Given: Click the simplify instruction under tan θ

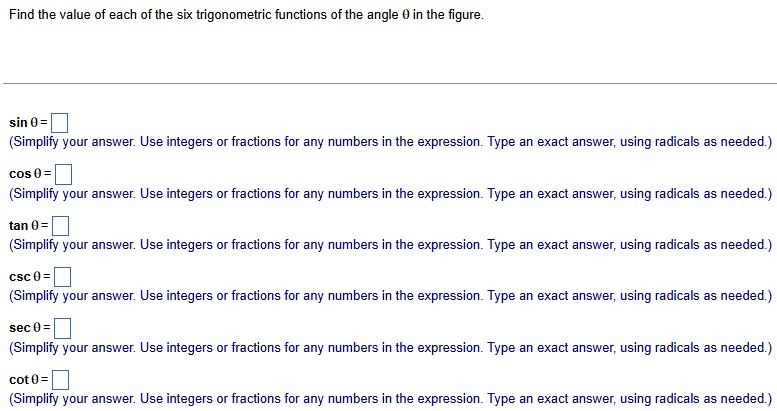Looking at the screenshot, I should (390, 244).
